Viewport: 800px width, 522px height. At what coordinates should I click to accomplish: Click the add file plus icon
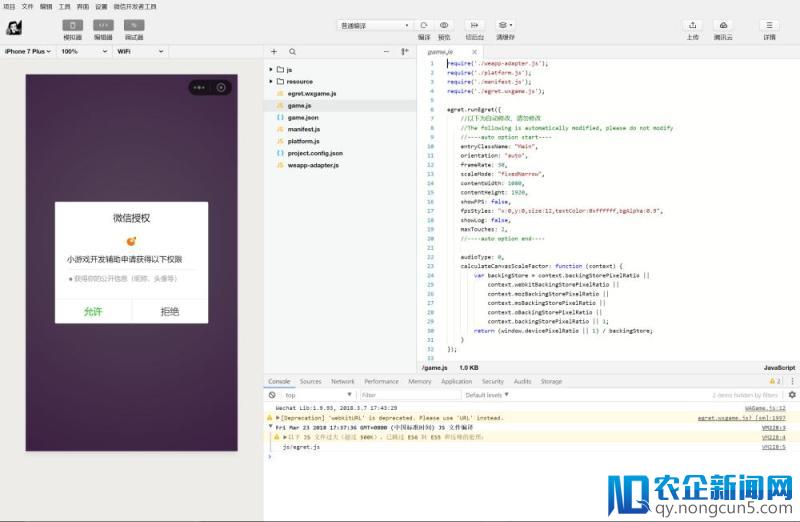pyautogui.click(x=274, y=52)
